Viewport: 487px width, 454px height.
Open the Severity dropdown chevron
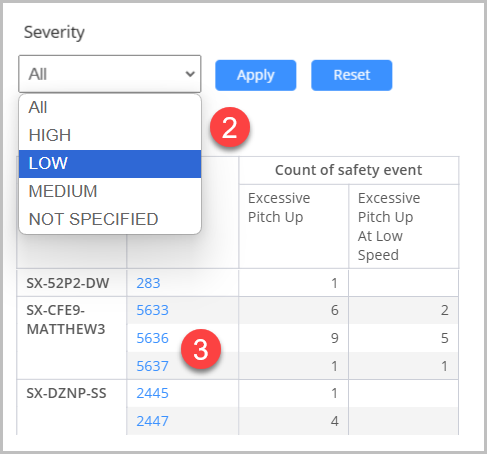coord(190,74)
